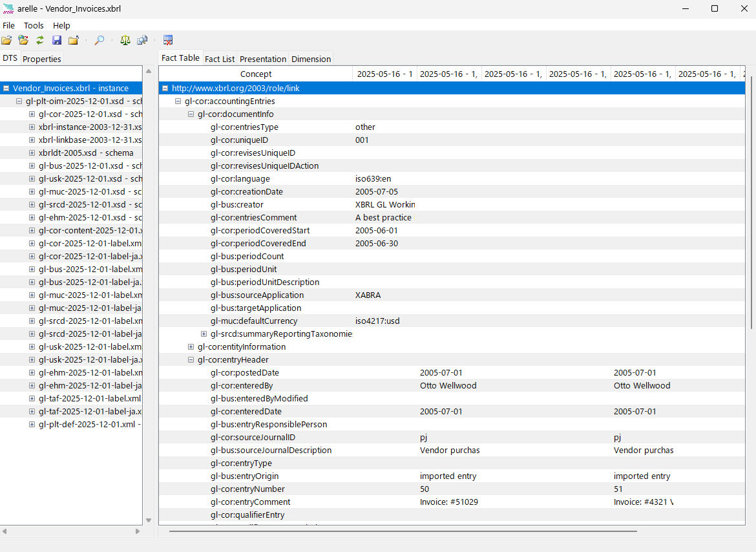Click 'Invoice: #51029' cell
Image resolution: width=756 pixels, height=552 pixels.
click(x=449, y=502)
